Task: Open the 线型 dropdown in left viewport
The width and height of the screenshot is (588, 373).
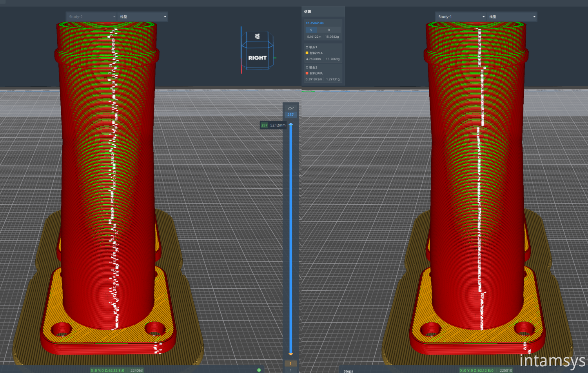Action: coord(143,16)
